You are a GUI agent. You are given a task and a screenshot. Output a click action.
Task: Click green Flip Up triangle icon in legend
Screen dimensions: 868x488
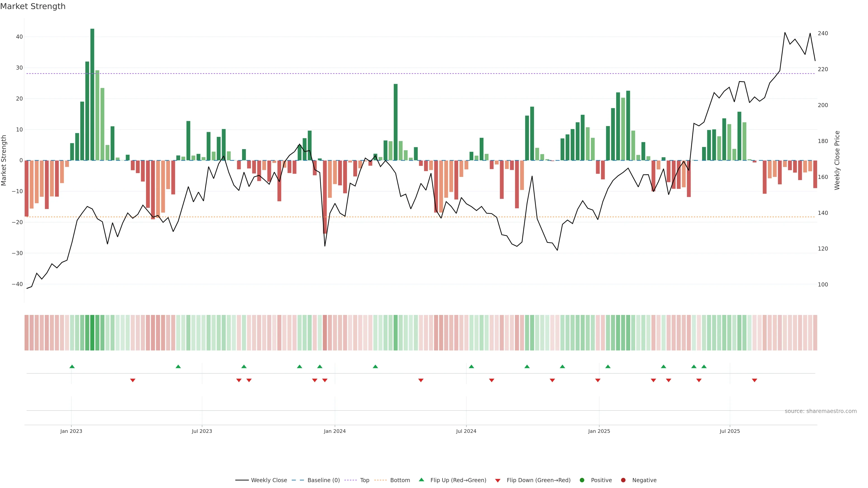tap(421, 480)
